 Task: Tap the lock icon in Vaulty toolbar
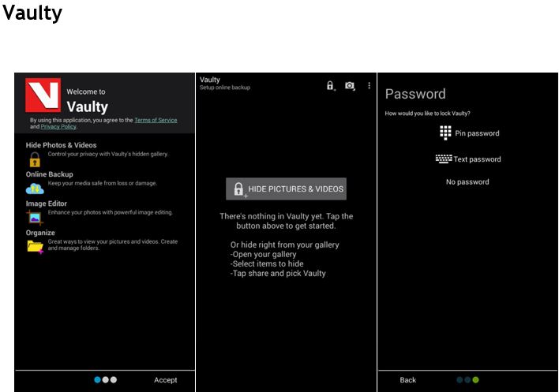click(x=331, y=85)
